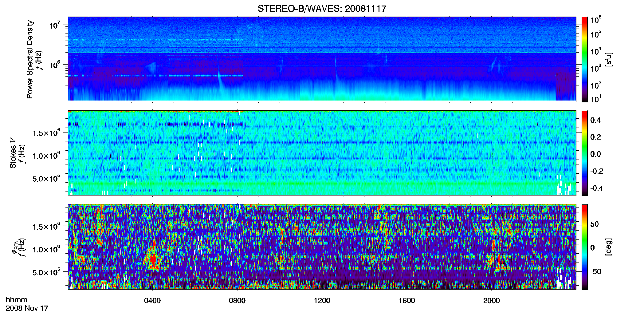Click the Power Spectral Density axis label

coord(29,59)
